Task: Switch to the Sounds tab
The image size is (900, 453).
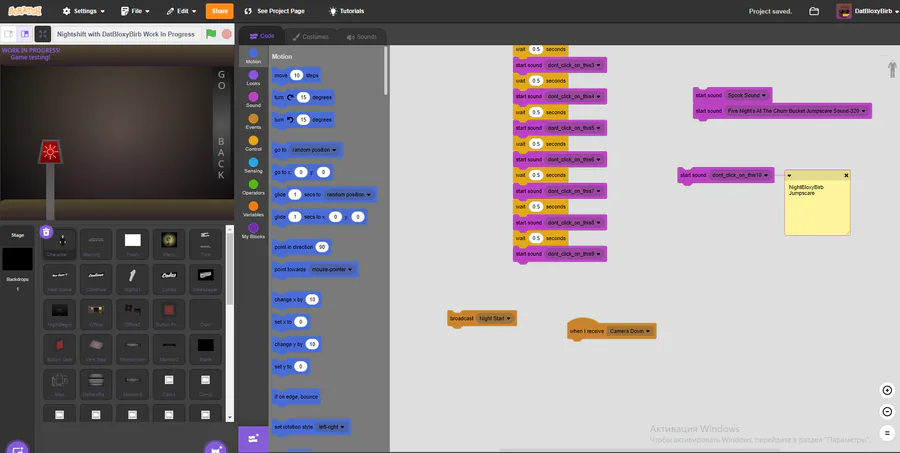Action: click(x=362, y=37)
